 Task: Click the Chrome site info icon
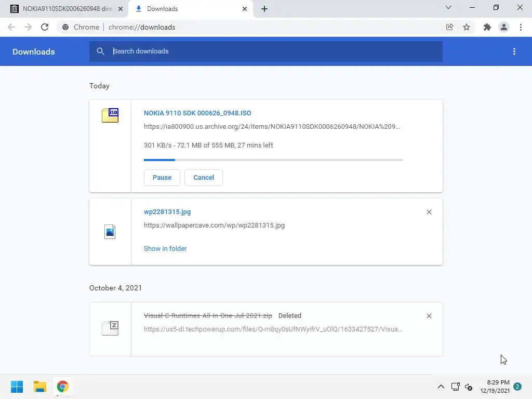pos(65,27)
